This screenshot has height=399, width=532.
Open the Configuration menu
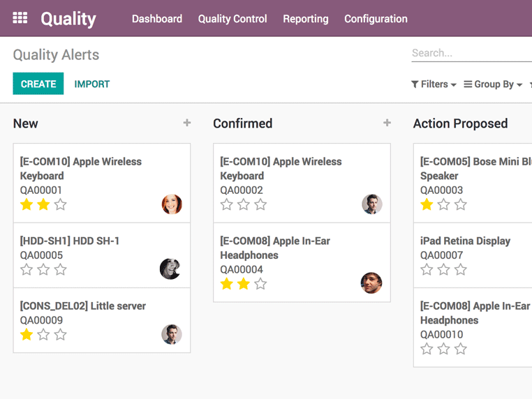coord(376,19)
